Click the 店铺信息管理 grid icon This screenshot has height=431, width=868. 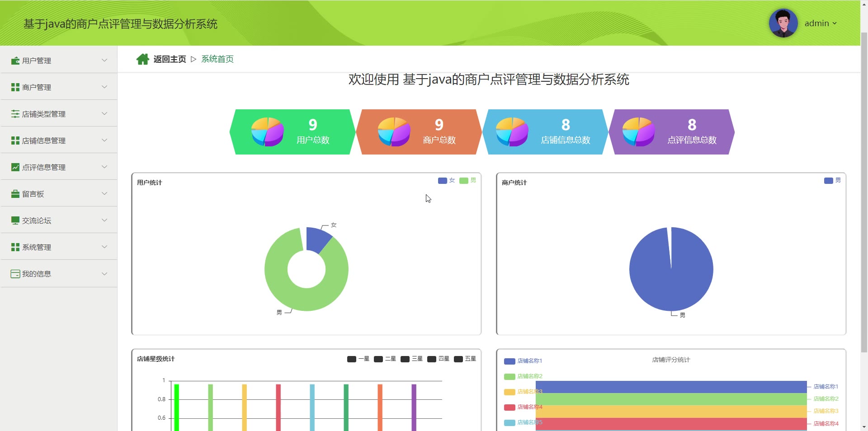point(15,141)
